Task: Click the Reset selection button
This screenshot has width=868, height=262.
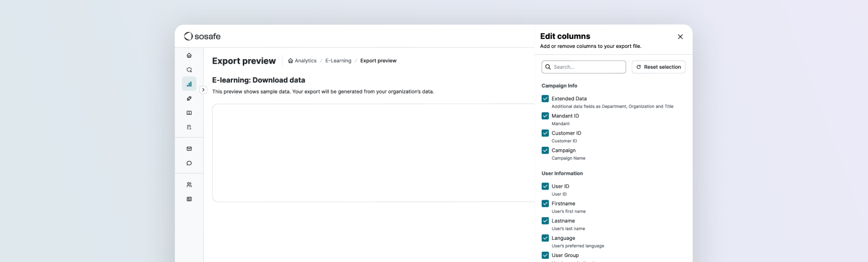Action: pyautogui.click(x=658, y=67)
